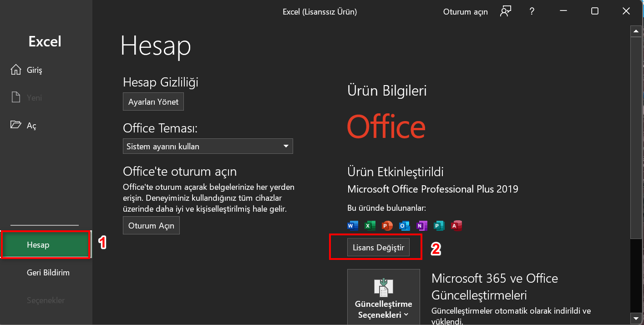Click the Microsoft 365 ve Office Güncelleştirmeleri heading

point(495,287)
